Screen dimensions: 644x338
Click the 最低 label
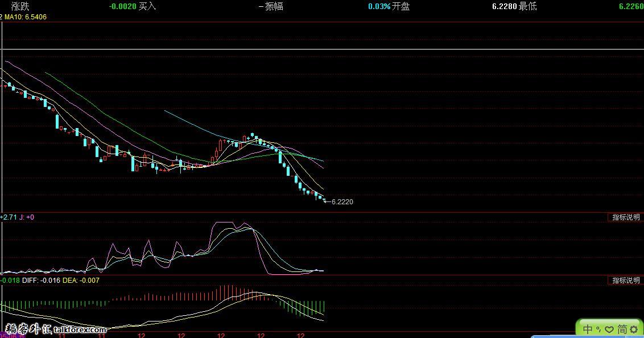point(528,6)
